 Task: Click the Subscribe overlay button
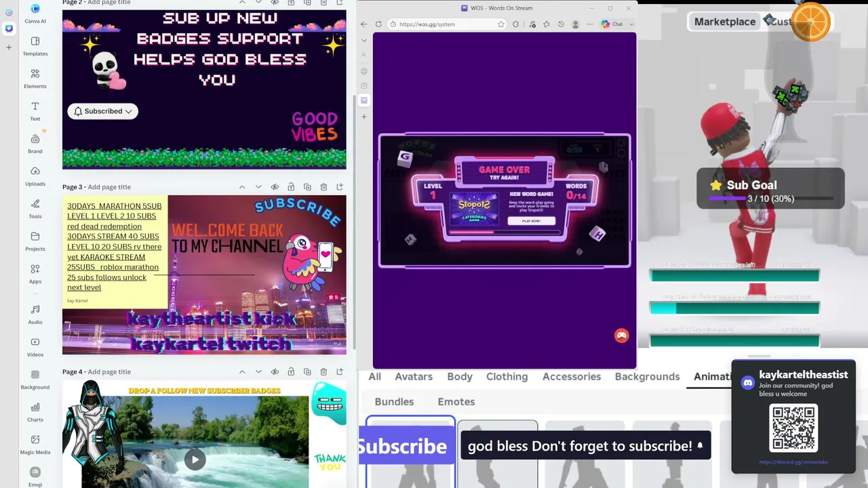click(406, 446)
